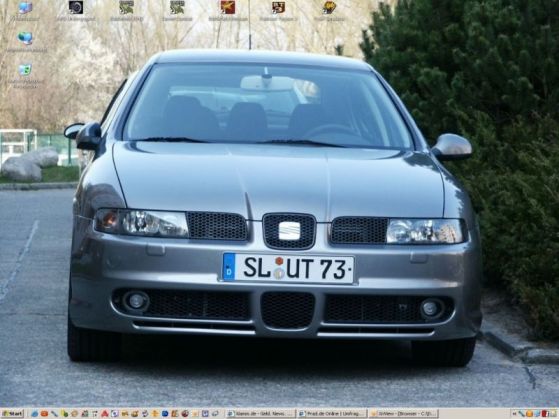
Task: Switch to the XnView Browser taskbar window
Action: [x=403, y=414]
